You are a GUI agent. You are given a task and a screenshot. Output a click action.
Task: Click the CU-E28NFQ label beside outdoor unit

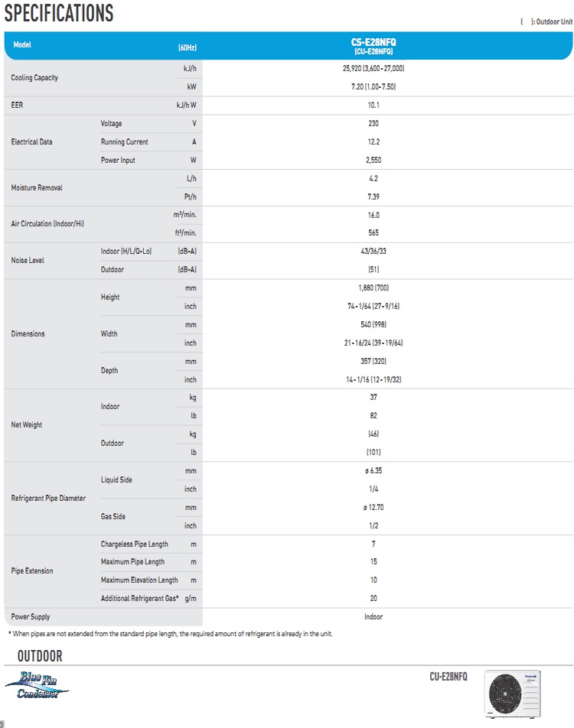tap(448, 677)
